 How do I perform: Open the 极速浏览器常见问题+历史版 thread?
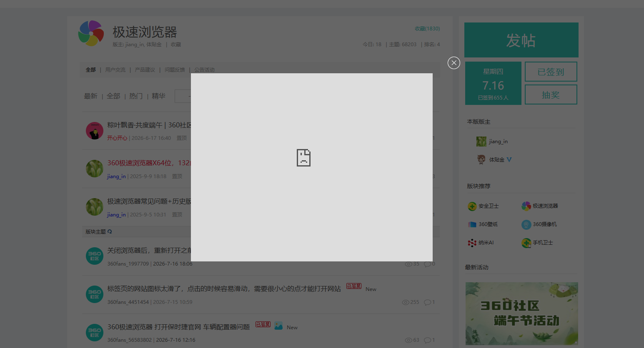click(x=149, y=201)
